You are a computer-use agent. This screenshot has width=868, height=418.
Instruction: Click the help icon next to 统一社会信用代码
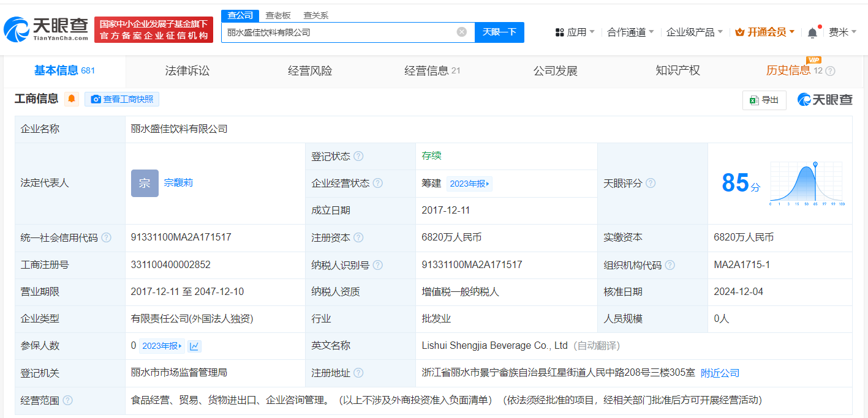(107, 237)
